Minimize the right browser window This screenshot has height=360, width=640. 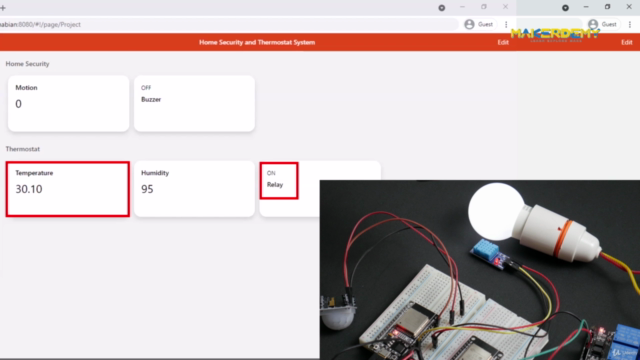pos(586,7)
